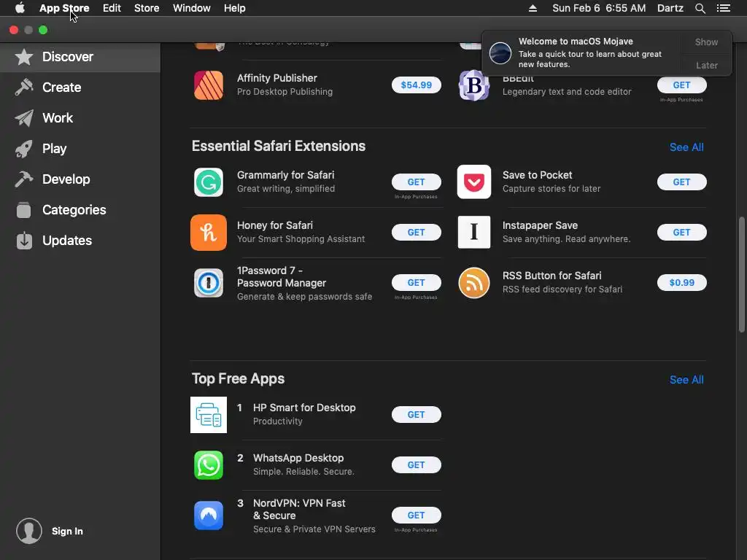Click the RSS Button for Safari title
747x560 pixels.
(x=551, y=276)
